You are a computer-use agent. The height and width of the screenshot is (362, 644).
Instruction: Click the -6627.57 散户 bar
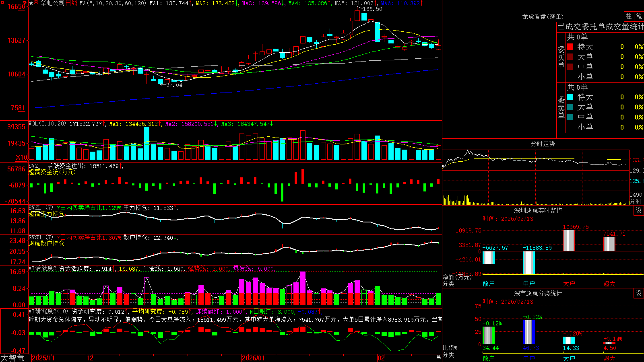point(489,258)
